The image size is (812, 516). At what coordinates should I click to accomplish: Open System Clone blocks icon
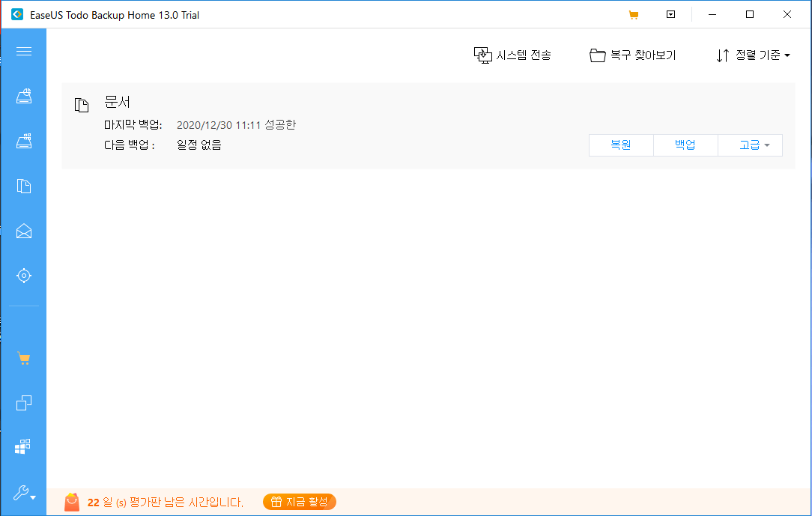pyautogui.click(x=22, y=446)
